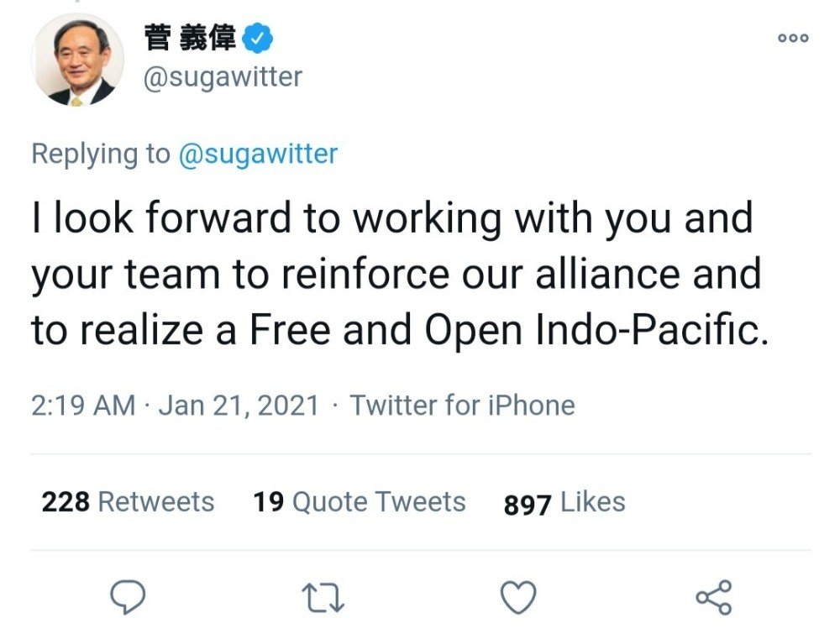Viewport: 840px width, 639px height.
Task: Click the blue @sugawitter mention after 'Replying to'
Action: 258,154
